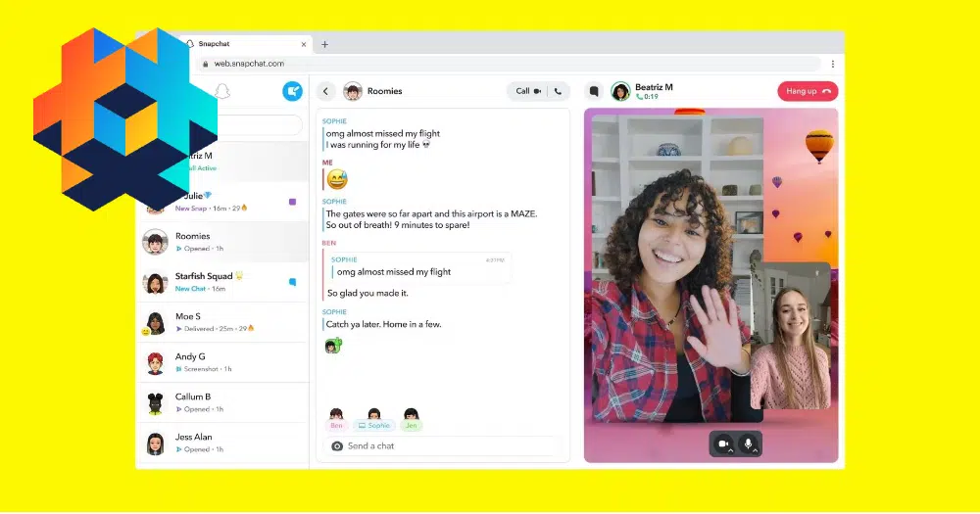Start a new chat with blue compose icon
This screenshot has width=980, height=514.
point(292,91)
